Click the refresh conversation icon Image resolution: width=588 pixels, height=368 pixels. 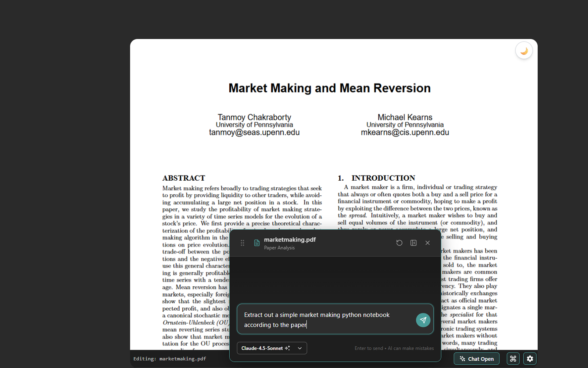tap(399, 243)
